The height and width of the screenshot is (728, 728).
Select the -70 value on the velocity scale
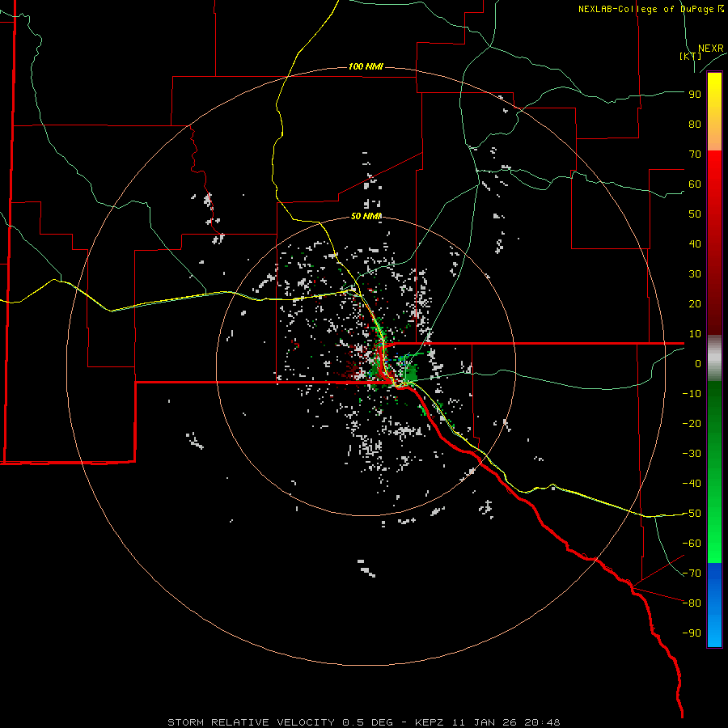pyautogui.click(x=692, y=574)
